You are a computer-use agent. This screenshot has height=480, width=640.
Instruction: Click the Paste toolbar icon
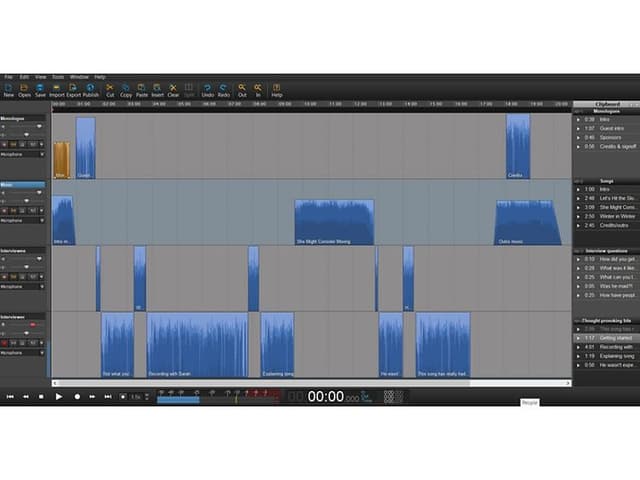pos(142,91)
